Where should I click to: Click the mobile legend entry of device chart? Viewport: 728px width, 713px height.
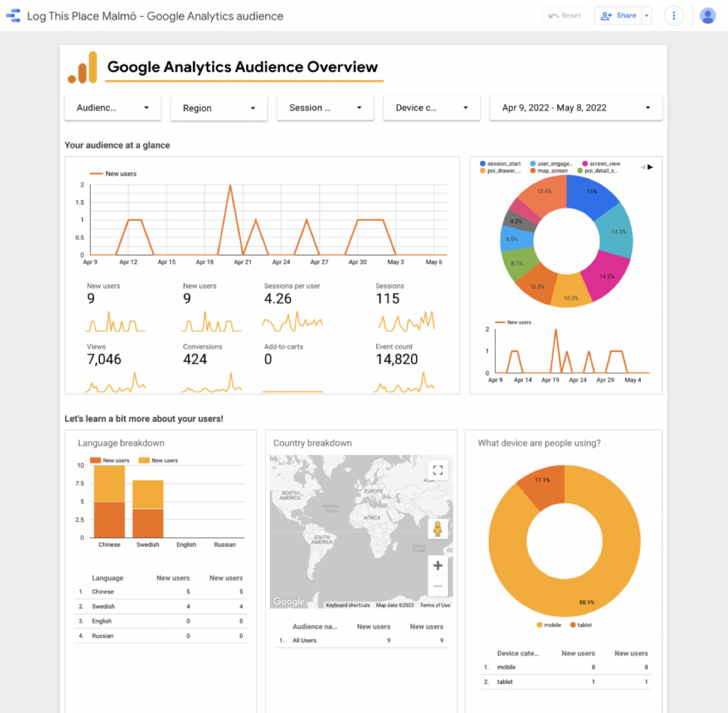pos(549,625)
